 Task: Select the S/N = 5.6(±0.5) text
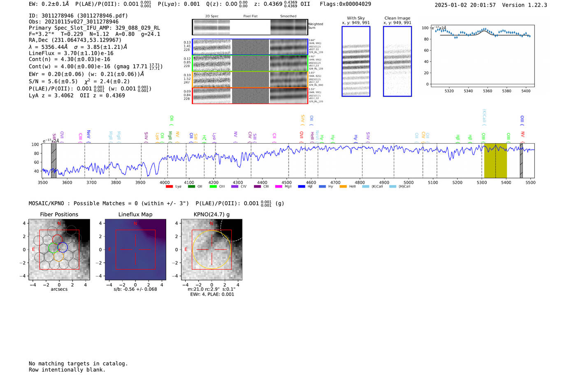click(x=53, y=81)
